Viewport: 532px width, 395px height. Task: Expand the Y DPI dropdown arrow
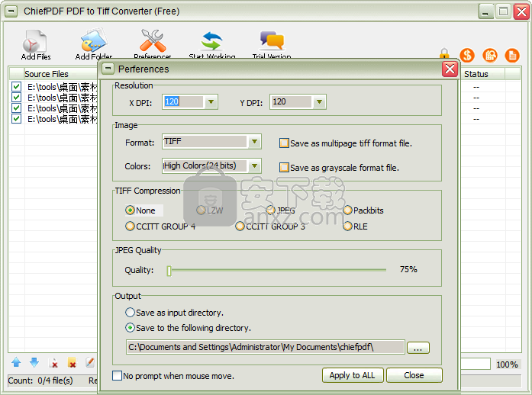pos(319,101)
